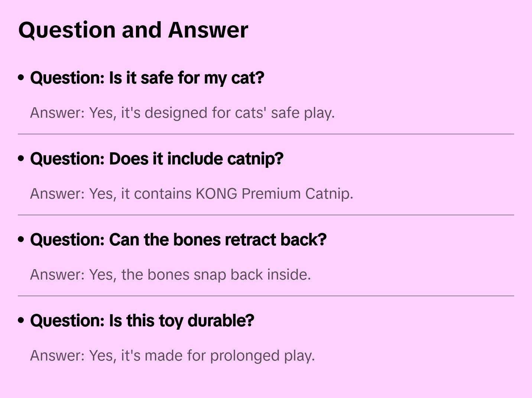Viewport: 532px width, 398px height.
Task: Click the word 'durable?' in last question
Action: (221, 321)
